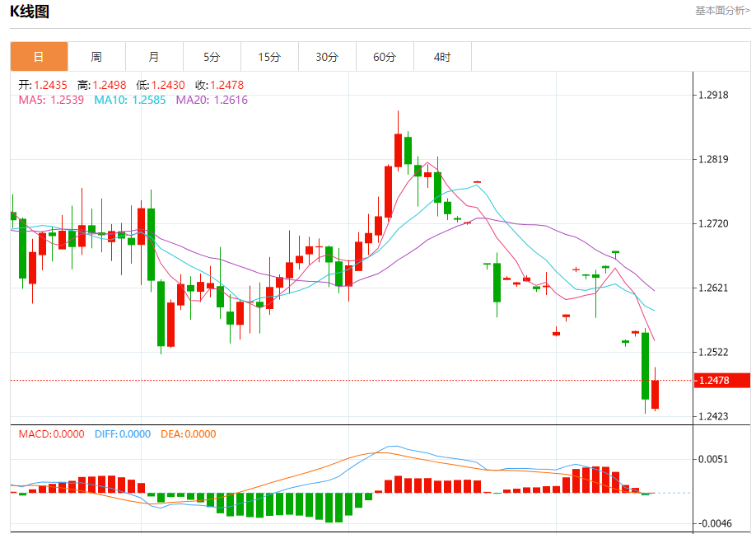Screen dimensions: 756x534
Task: Click the red current price tag 1.2478
Action: coord(722,381)
